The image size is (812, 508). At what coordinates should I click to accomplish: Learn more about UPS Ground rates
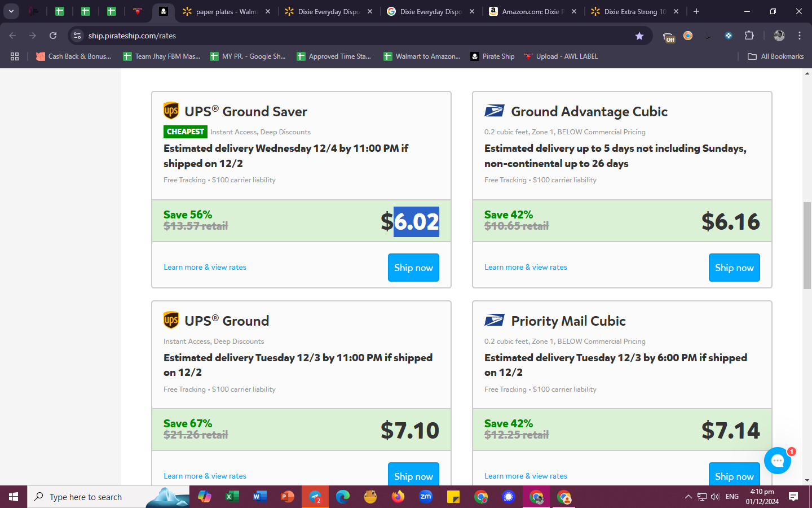pos(205,476)
